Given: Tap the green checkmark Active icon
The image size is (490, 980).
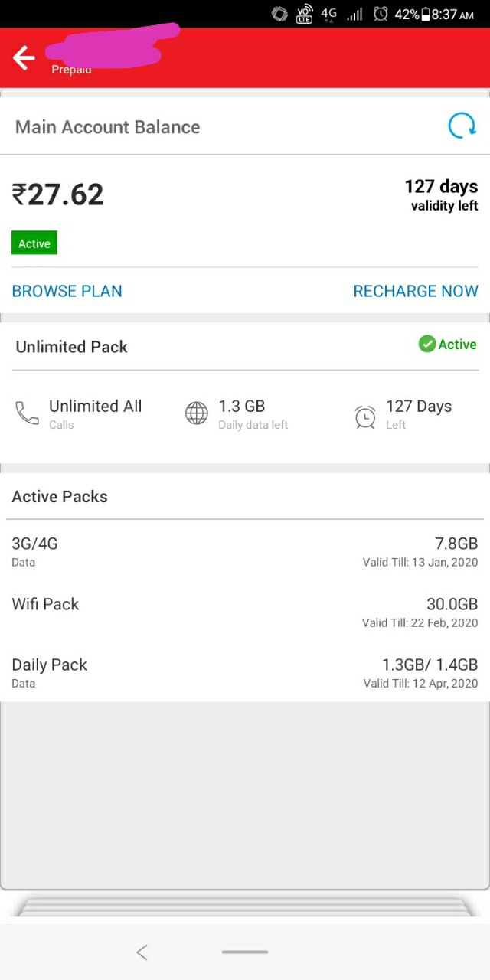Looking at the screenshot, I should [x=427, y=345].
